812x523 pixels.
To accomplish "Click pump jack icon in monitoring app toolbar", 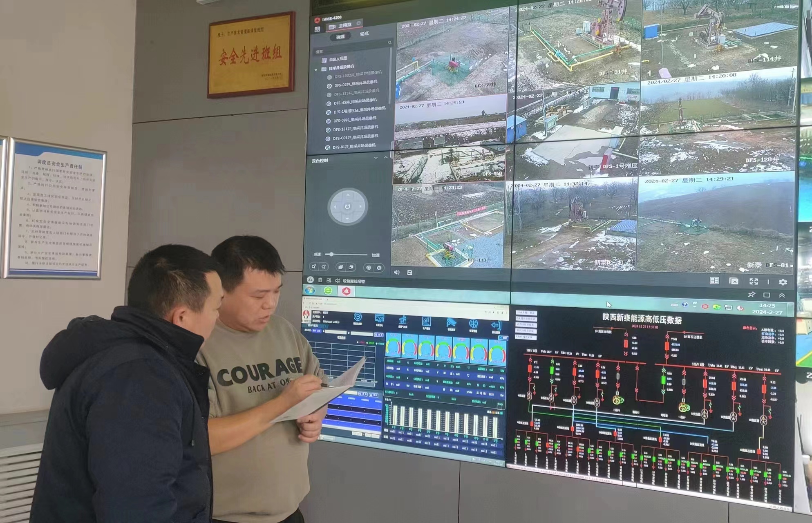I will click(403, 320).
